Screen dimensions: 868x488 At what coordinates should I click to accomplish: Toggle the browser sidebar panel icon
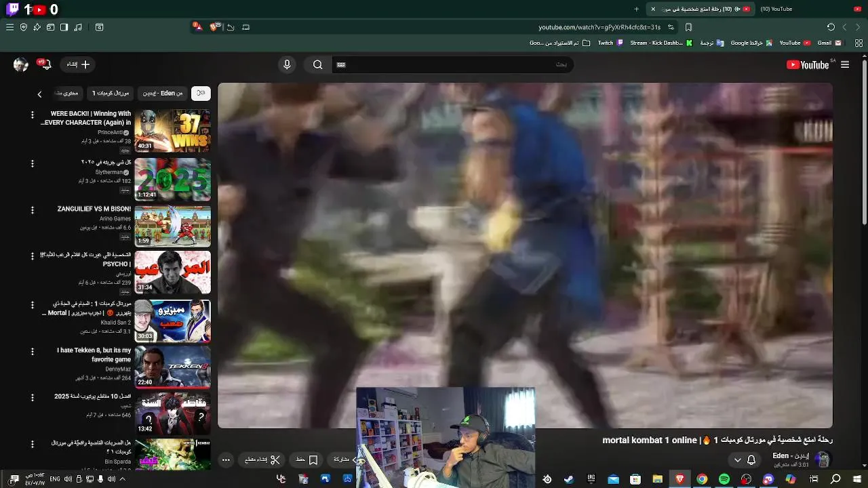[x=64, y=27]
